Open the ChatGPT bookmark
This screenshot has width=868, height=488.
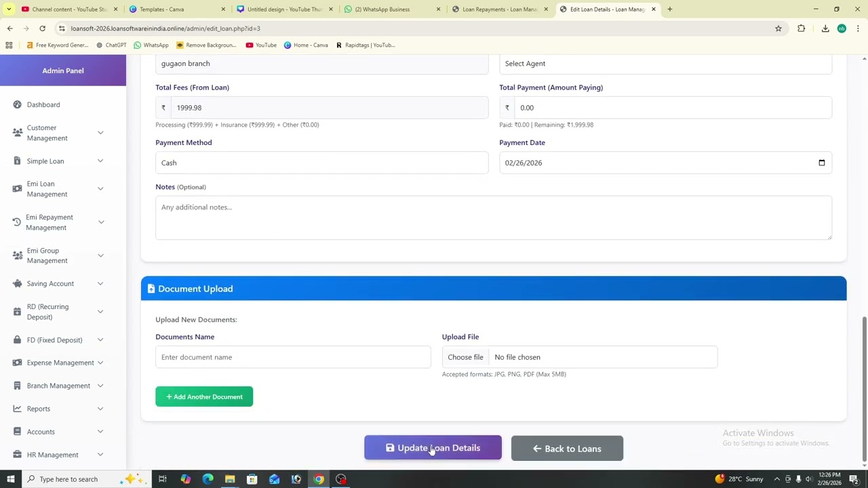(x=111, y=45)
